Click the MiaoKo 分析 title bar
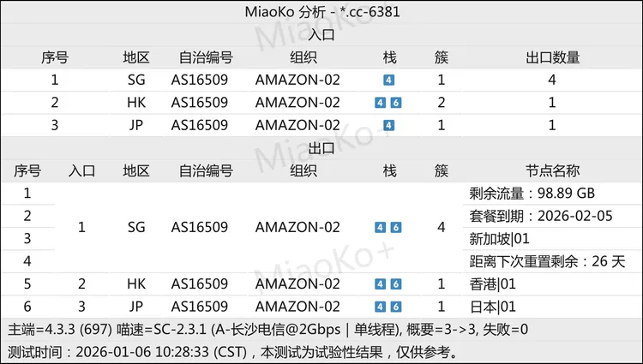Viewport: 643px width, 364px height. [x=321, y=12]
